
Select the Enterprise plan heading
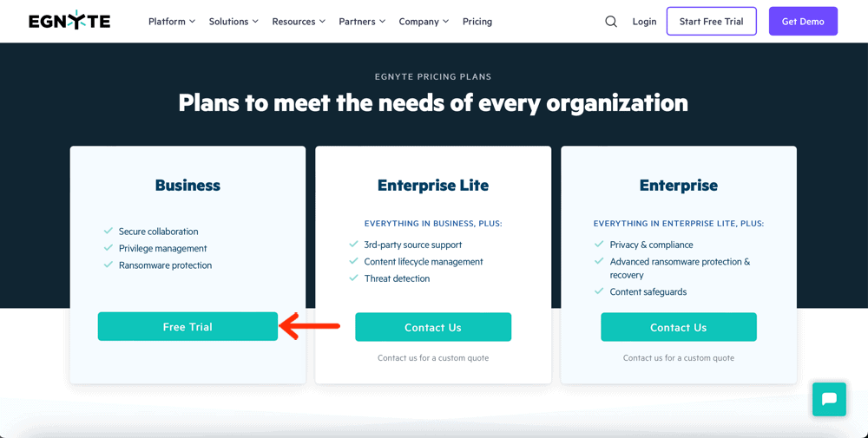point(678,186)
